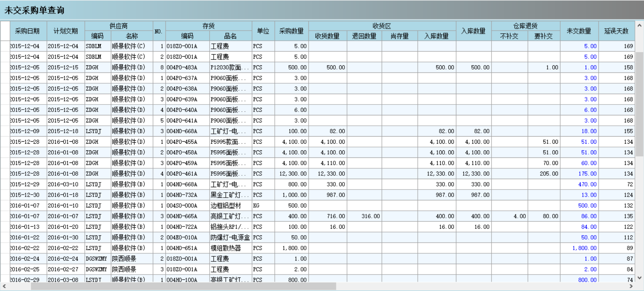Select item code 004P0-458A
The width and height of the screenshot is (644, 291).
187,152
